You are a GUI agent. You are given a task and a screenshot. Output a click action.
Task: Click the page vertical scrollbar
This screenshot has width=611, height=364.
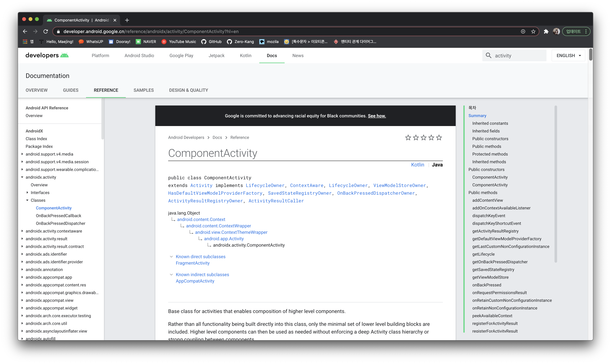tap(591, 55)
